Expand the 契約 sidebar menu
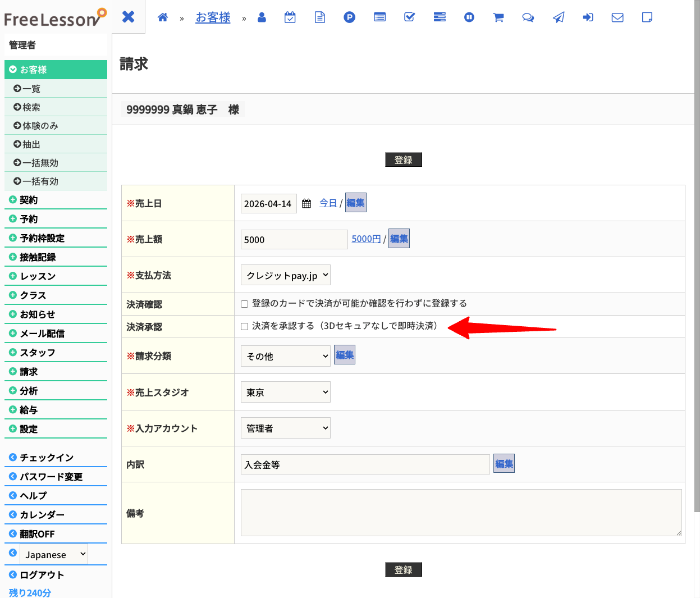 pyautogui.click(x=29, y=200)
